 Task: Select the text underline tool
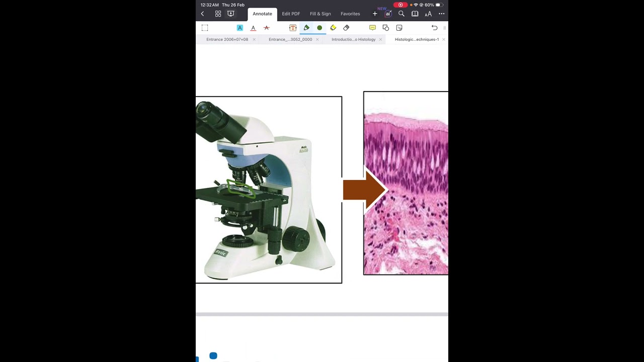tap(253, 28)
